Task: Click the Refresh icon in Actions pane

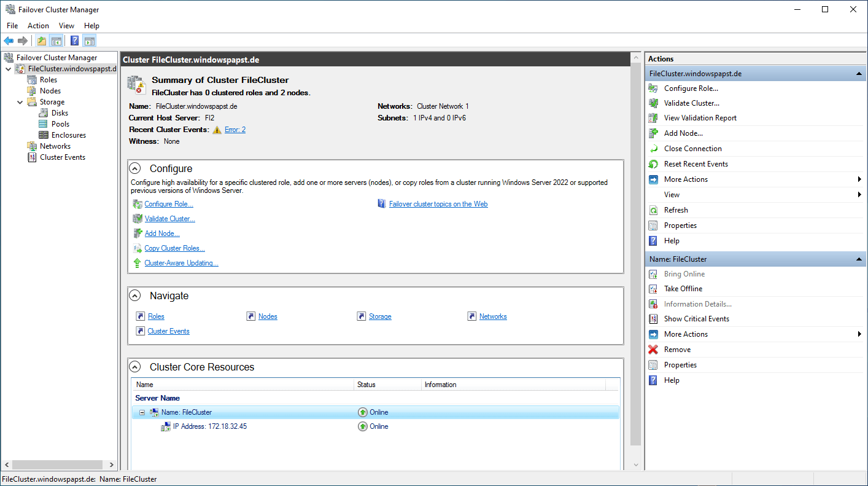Action: click(x=653, y=210)
